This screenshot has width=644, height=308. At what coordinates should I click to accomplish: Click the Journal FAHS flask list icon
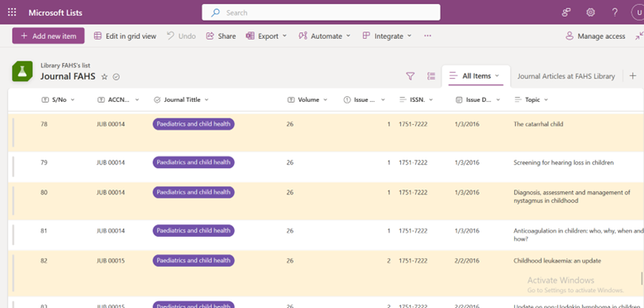22,71
